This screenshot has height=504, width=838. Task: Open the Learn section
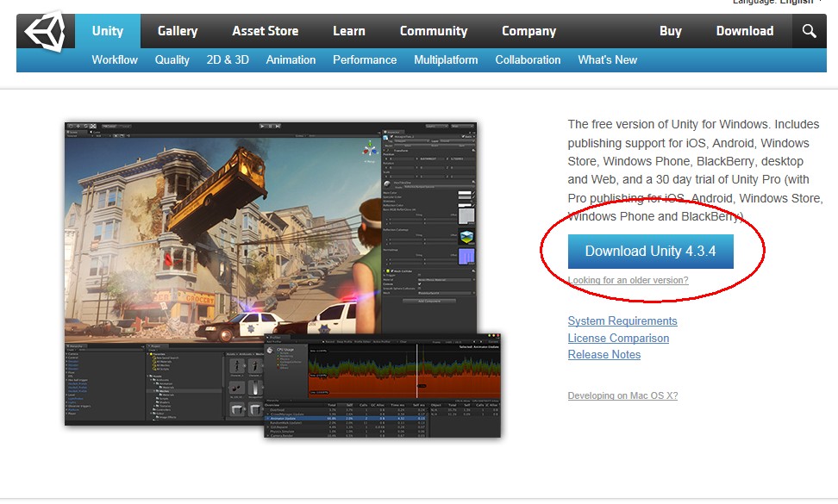click(348, 31)
